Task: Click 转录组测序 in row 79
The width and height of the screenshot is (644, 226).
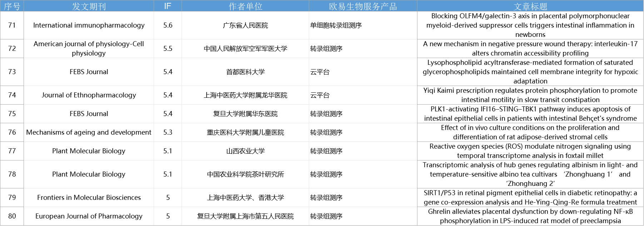Action: coord(363,198)
